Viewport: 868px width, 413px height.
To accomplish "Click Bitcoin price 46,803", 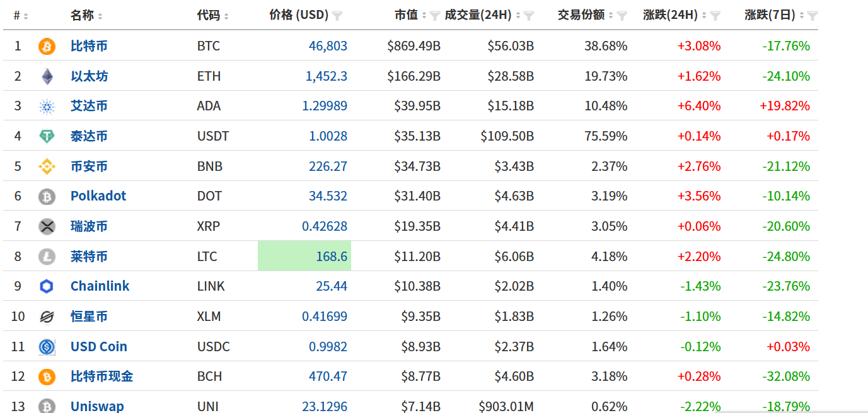I will click(328, 46).
